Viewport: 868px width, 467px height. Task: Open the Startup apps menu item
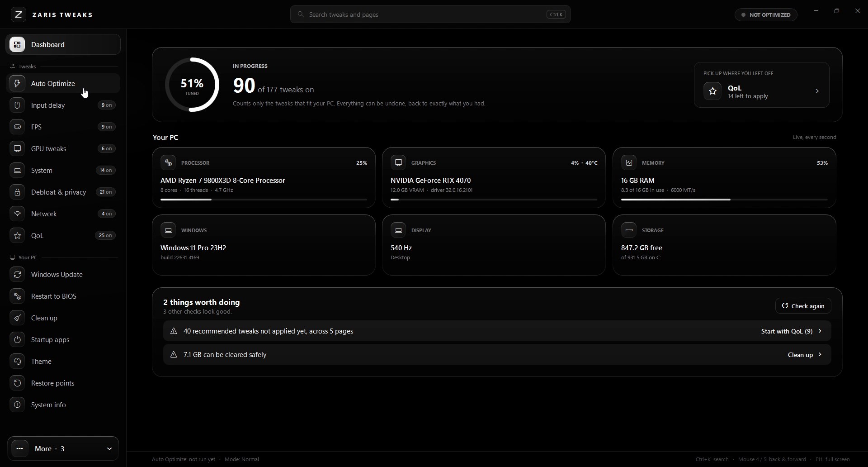point(63,340)
